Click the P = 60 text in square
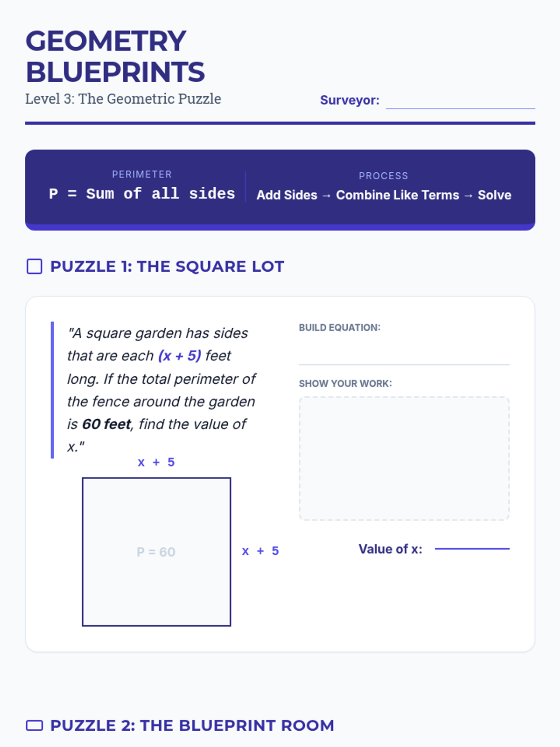Screen dimensions: 560x747 click(x=156, y=552)
